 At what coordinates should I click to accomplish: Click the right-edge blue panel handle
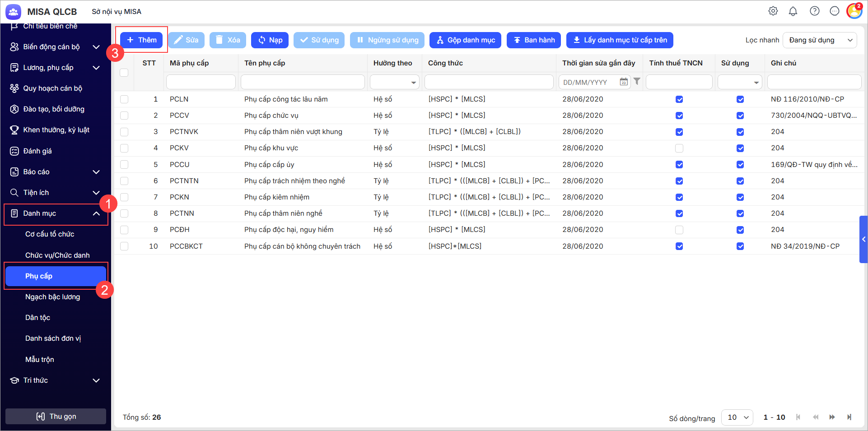click(x=863, y=239)
